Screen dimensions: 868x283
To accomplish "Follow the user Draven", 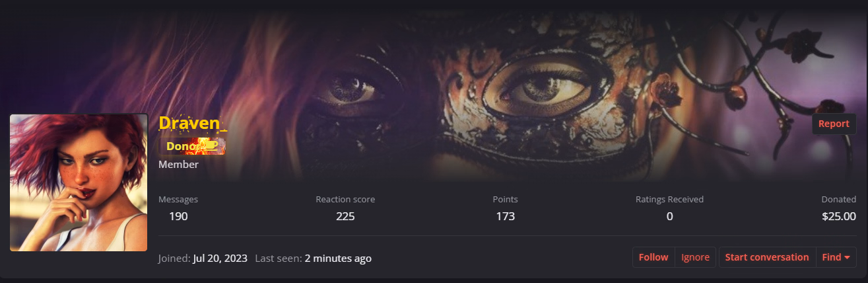I will (653, 257).
